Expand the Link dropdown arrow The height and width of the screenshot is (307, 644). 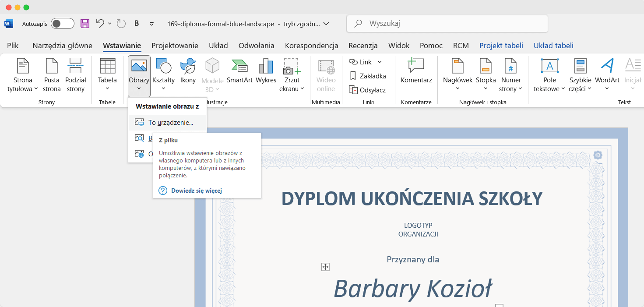tap(380, 62)
